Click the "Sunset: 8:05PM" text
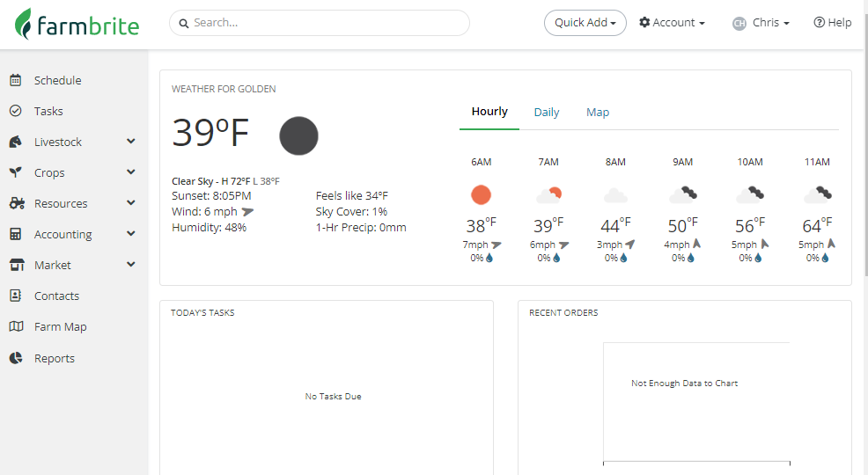 pyautogui.click(x=211, y=196)
